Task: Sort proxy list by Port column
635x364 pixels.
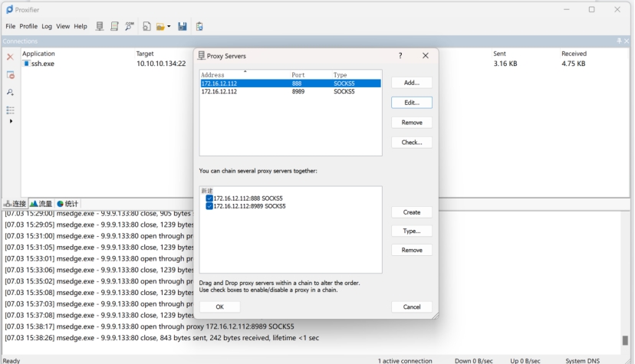Action: (311, 75)
